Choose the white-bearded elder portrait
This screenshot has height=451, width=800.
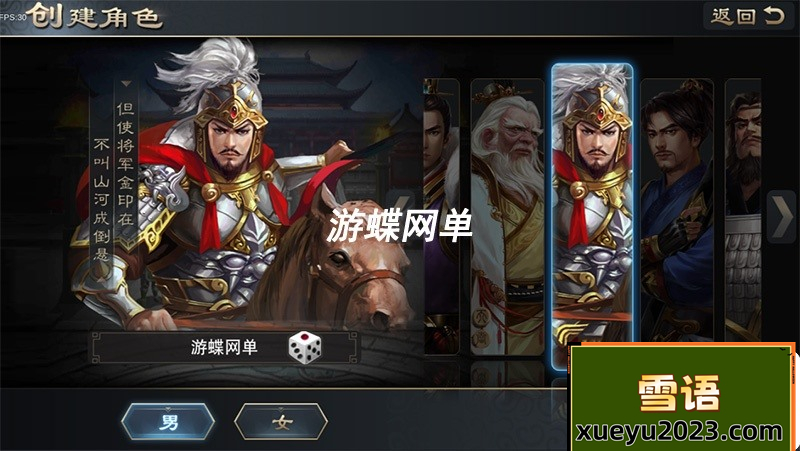pos(508,217)
